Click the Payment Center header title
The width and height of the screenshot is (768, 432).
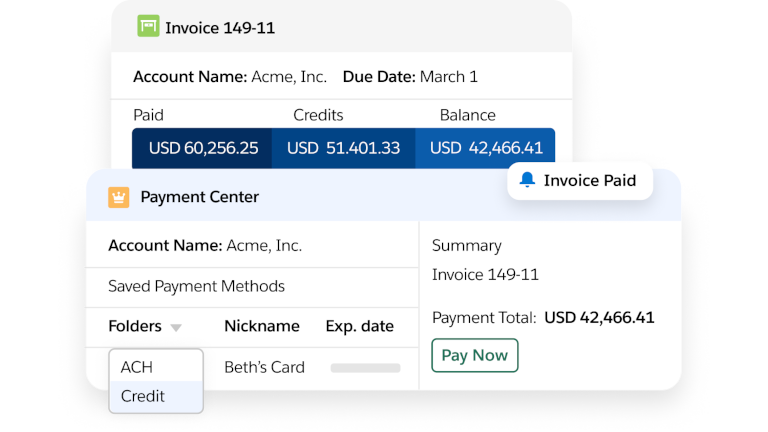coord(199,197)
